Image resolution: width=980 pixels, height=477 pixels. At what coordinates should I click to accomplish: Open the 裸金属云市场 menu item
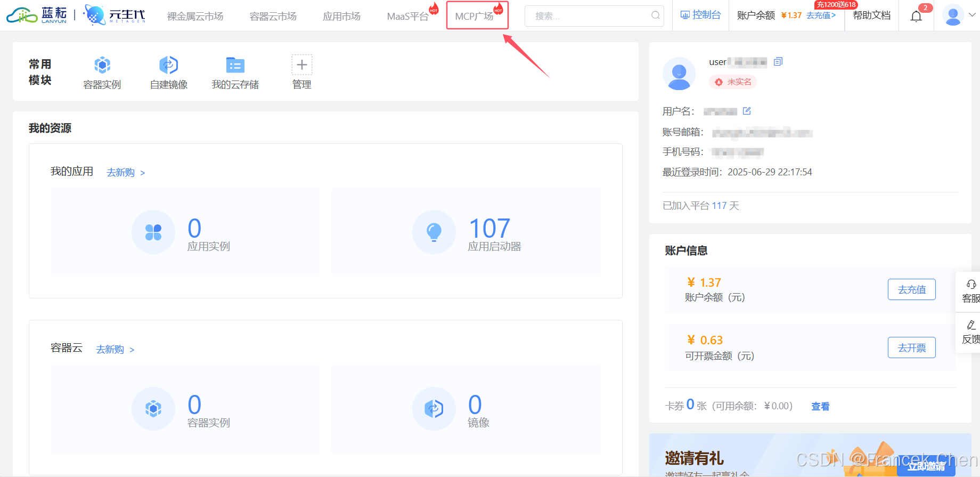[195, 16]
